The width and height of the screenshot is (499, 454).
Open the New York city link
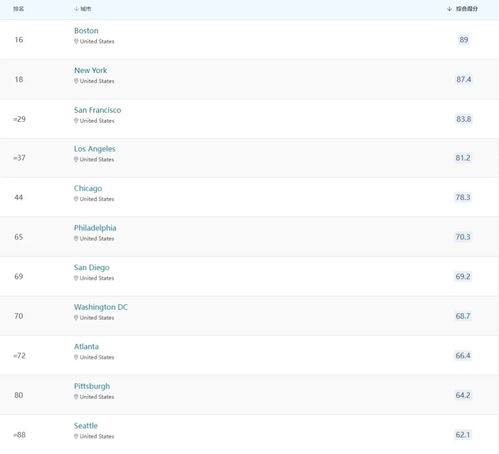coord(90,70)
